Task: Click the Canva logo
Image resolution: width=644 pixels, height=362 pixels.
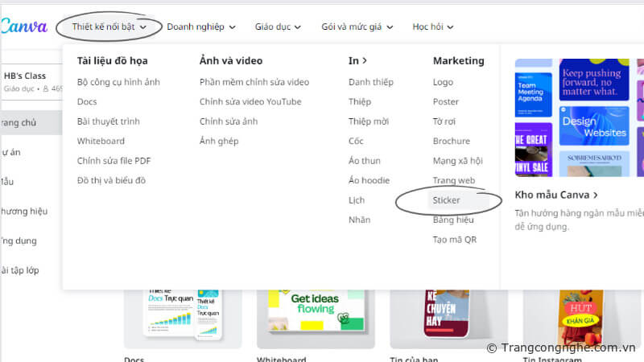Action: [x=23, y=27]
